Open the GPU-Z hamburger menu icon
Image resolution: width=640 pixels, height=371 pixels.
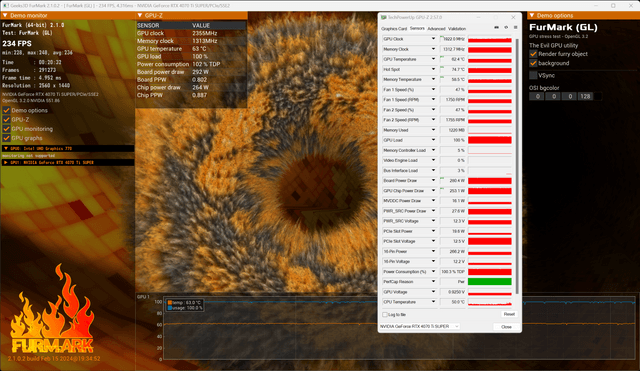(516, 27)
